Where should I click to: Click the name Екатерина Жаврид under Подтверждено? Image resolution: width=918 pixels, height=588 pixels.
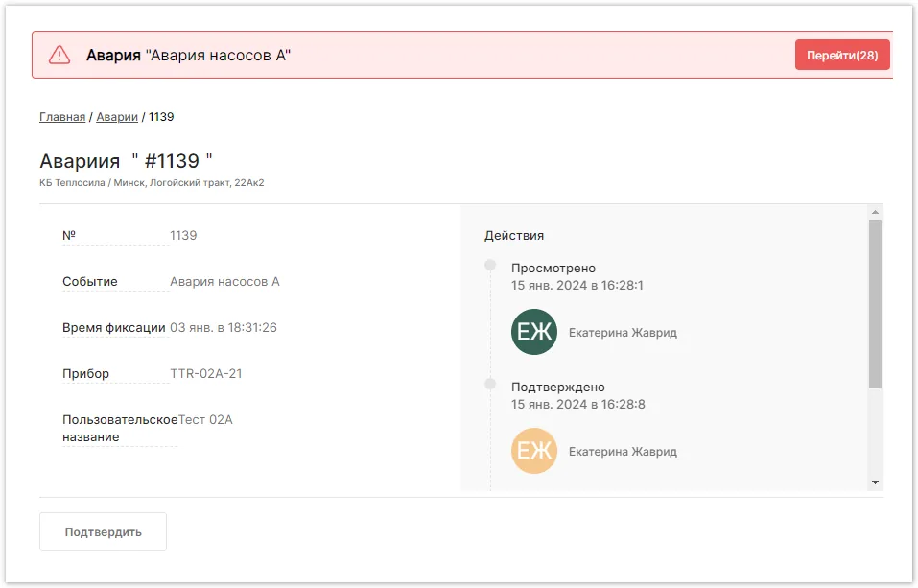click(623, 452)
